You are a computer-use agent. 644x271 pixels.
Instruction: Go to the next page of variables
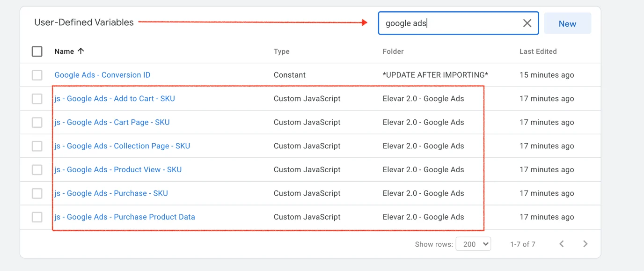click(x=585, y=244)
